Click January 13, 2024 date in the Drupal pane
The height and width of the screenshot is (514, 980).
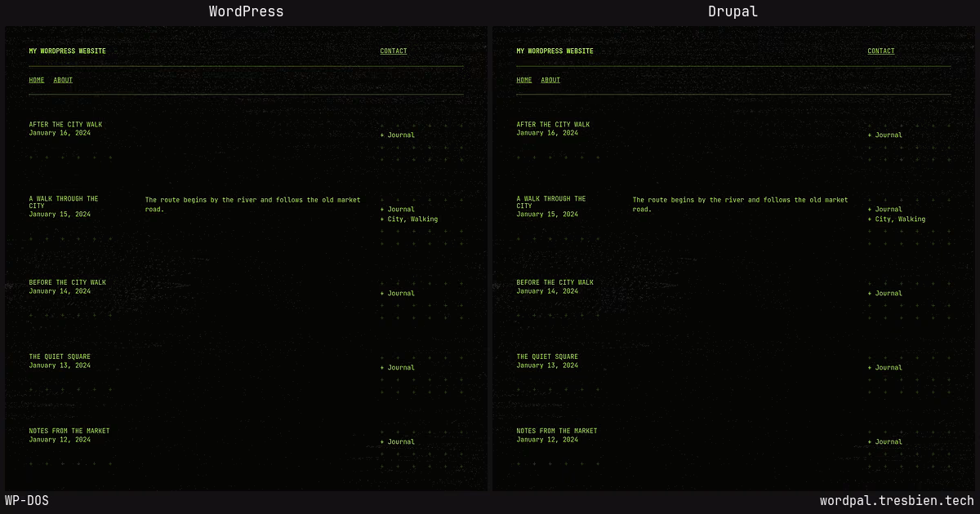click(547, 365)
